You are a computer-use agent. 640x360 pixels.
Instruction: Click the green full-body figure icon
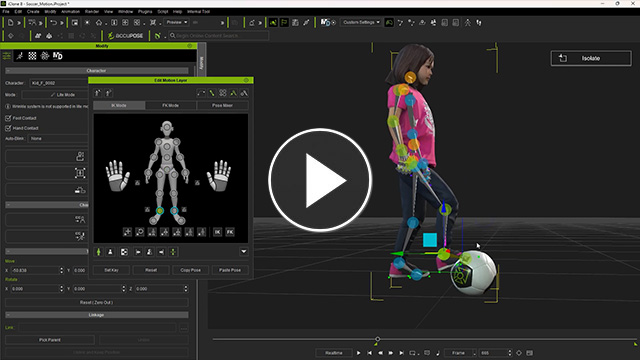[98, 252]
